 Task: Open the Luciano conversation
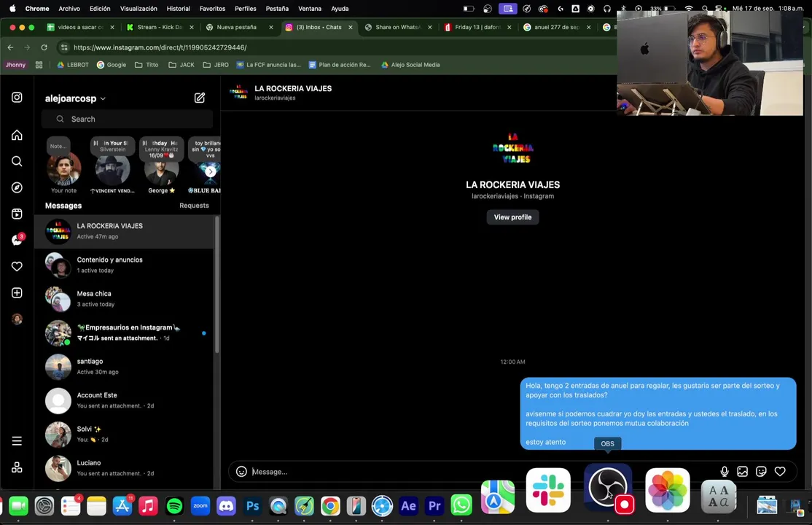point(125,468)
